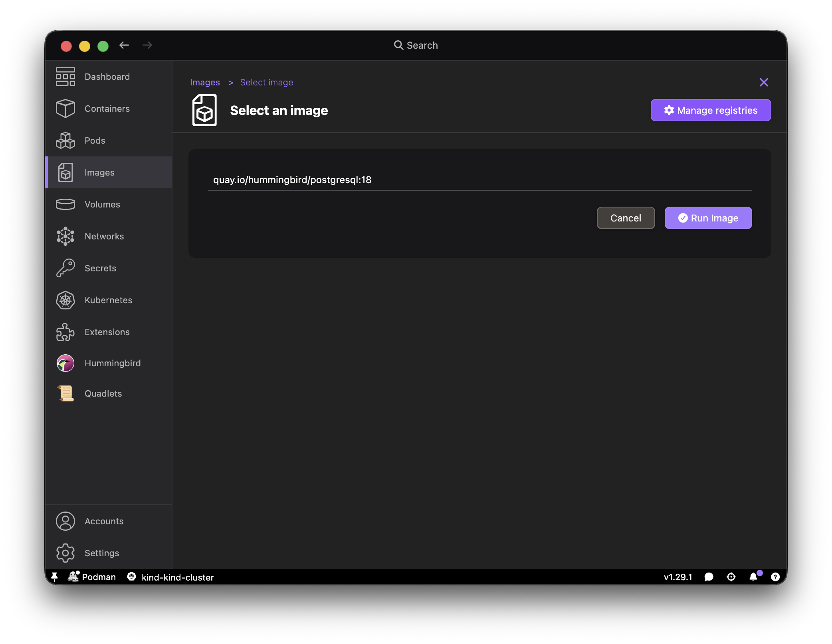832x644 pixels.
Task: Open the Dashboard icon in sidebar
Action: point(65,77)
